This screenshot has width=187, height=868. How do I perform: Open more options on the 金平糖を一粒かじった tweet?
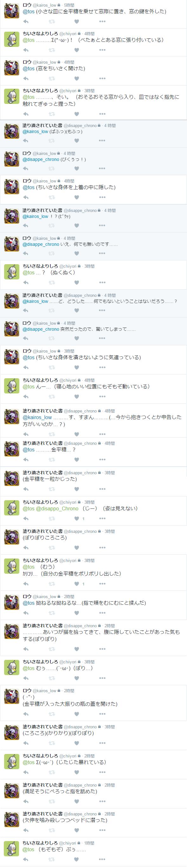click(x=102, y=489)
